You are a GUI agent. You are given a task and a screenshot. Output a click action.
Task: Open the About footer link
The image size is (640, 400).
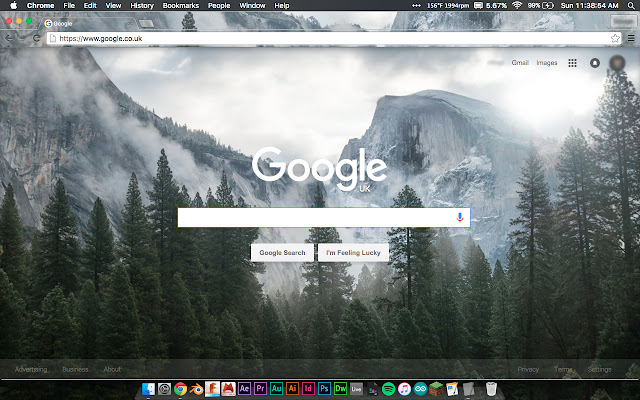tap(112, 369)
